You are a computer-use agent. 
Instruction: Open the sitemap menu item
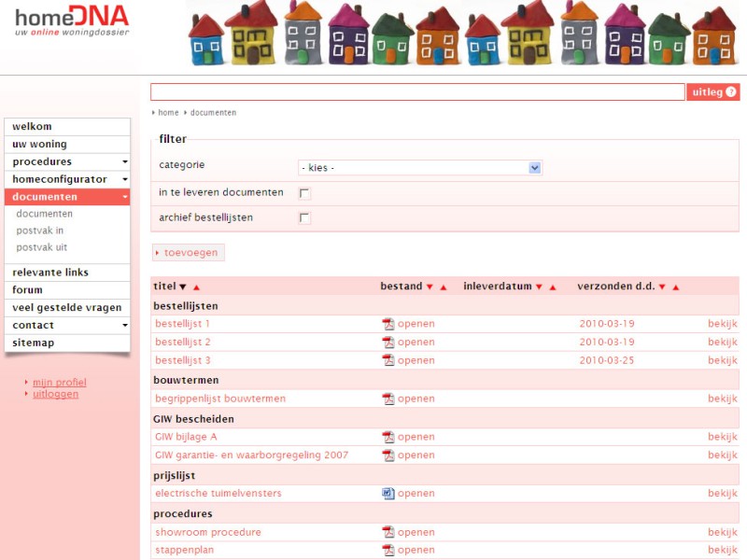point(67,343)
